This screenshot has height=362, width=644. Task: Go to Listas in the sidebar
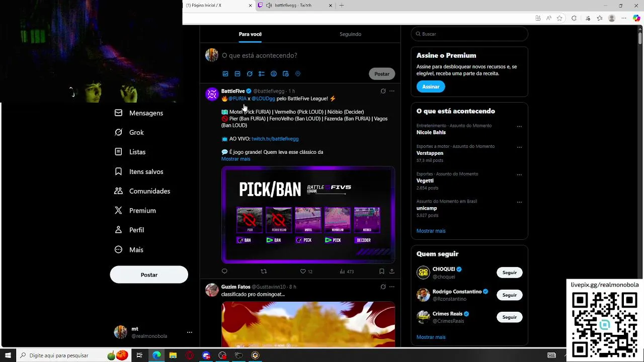tap(130, 152)
